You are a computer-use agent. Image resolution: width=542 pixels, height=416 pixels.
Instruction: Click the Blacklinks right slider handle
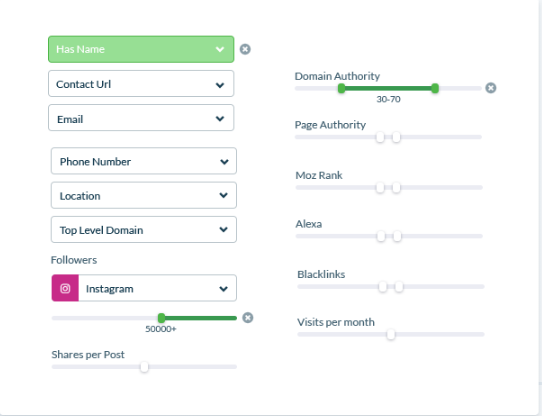399,287
